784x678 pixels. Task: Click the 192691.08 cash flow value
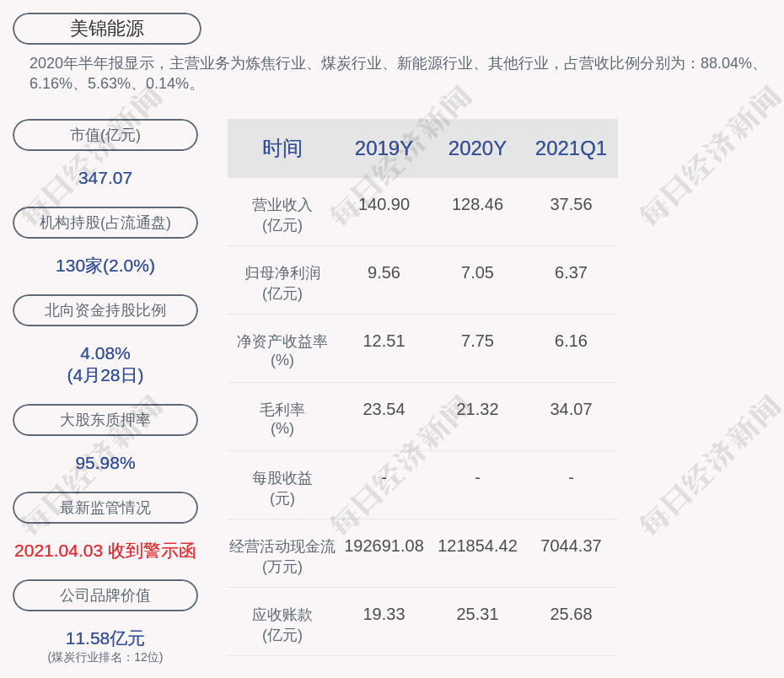coord(384,546)
